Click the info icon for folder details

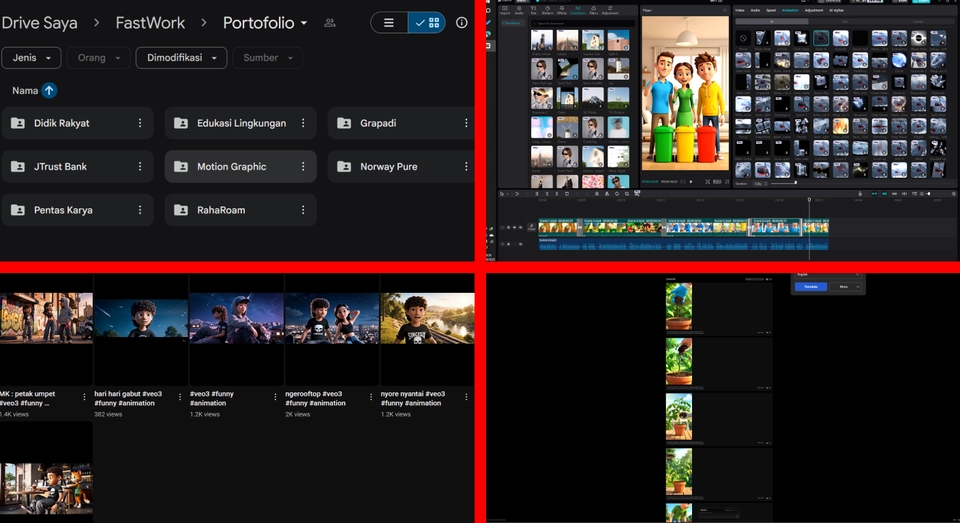461,23
